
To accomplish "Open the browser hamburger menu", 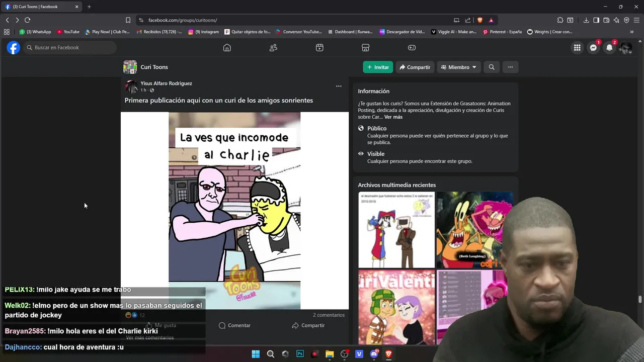I will tap(636, 20).
